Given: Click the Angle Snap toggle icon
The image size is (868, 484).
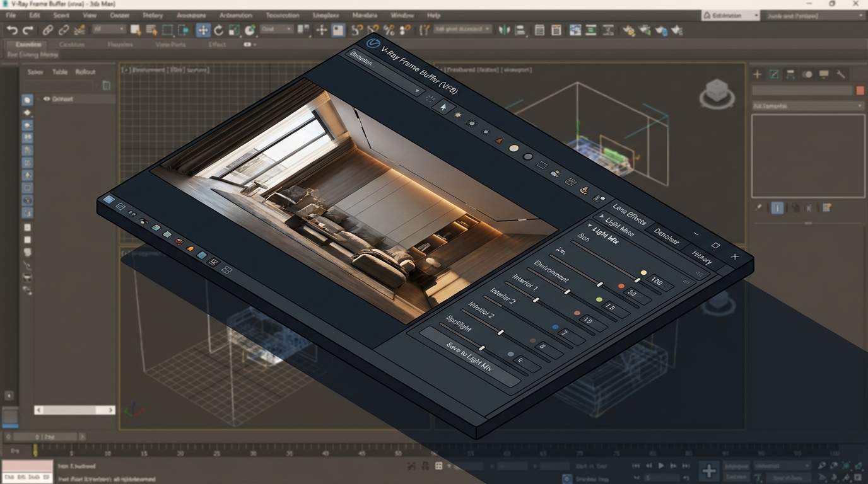Looking at the screenshot, I should point(373,30).
